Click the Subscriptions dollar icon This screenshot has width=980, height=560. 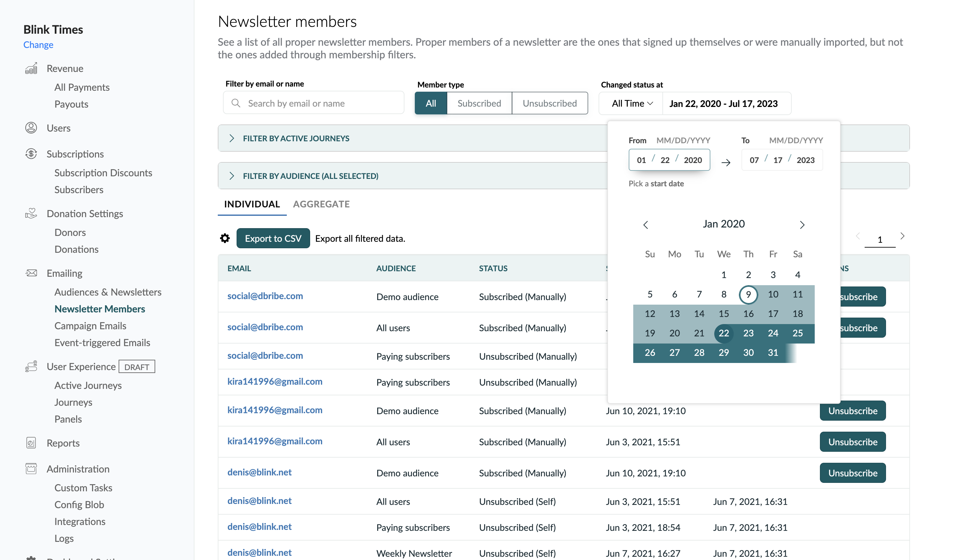[31, 154]
